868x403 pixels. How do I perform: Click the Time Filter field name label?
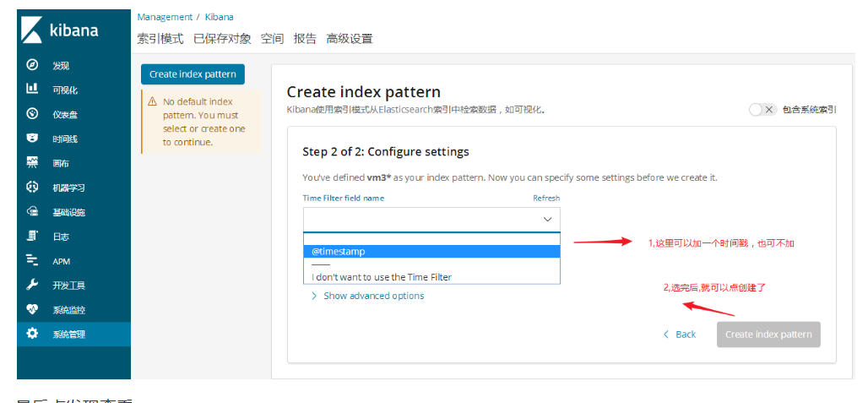click(343, 199)
